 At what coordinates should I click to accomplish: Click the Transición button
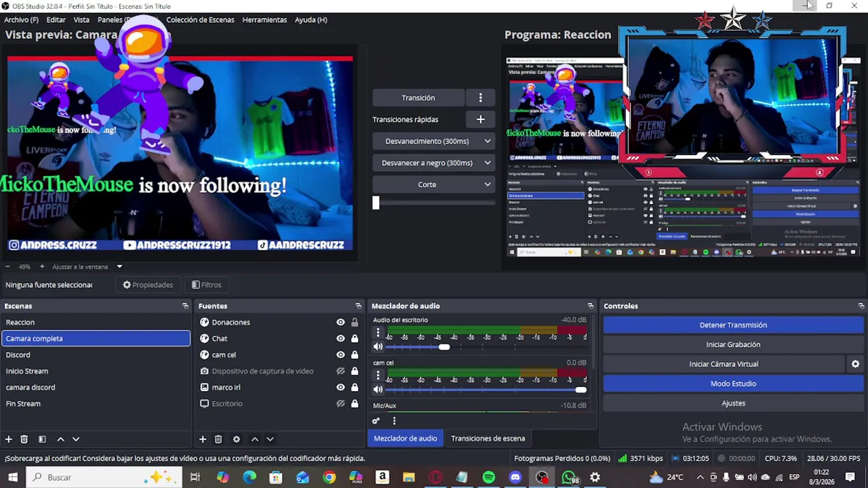(x=418, y=98)
